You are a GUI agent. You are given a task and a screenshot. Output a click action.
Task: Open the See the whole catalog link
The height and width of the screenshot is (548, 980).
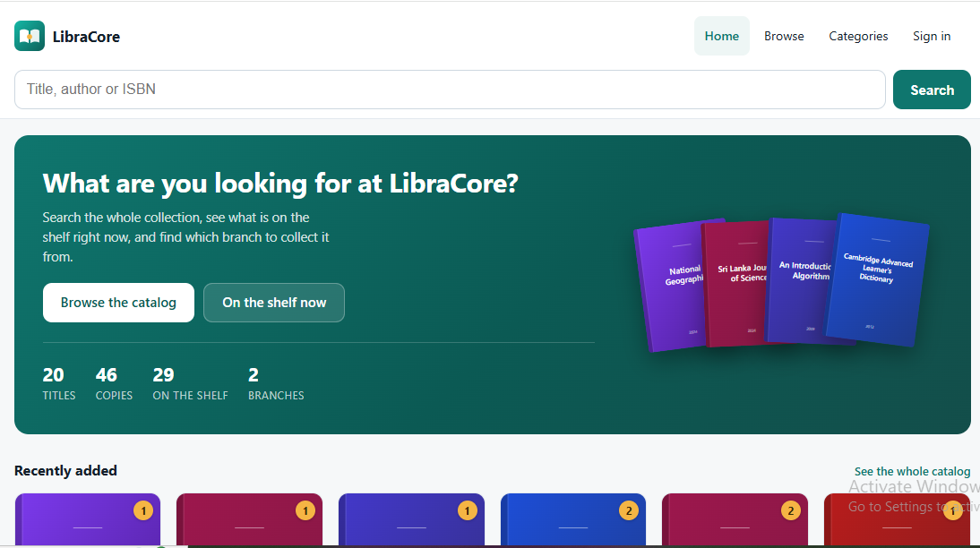[912, 471]
